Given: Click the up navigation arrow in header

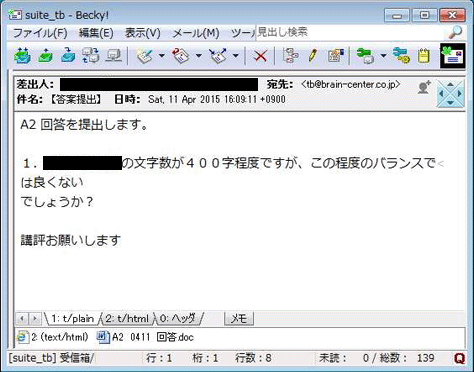Looking at the screenshot, I should pos(450,85).
